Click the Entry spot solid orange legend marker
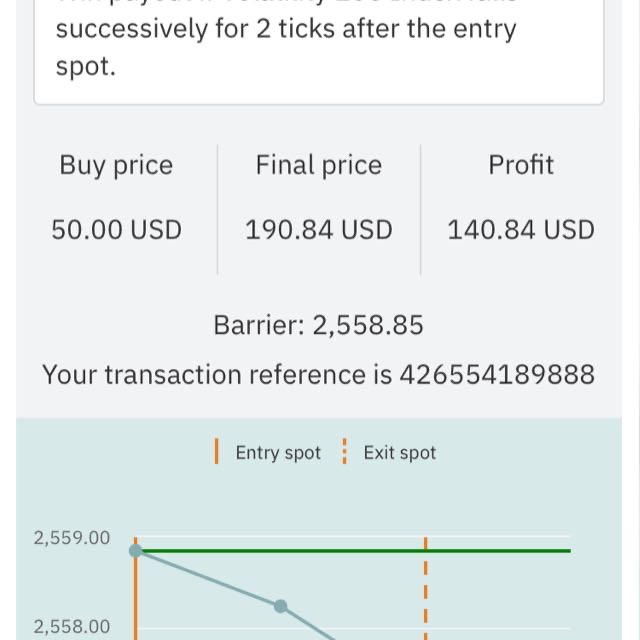The height and width of the screenshot is (640, 640). (217, 452)
